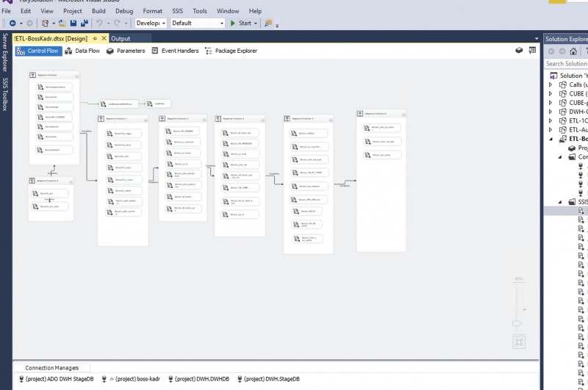Pin the !ETL-BossKadr.dtsx tab
Viewport: 588px width, 390px height.
pos(95,39)
